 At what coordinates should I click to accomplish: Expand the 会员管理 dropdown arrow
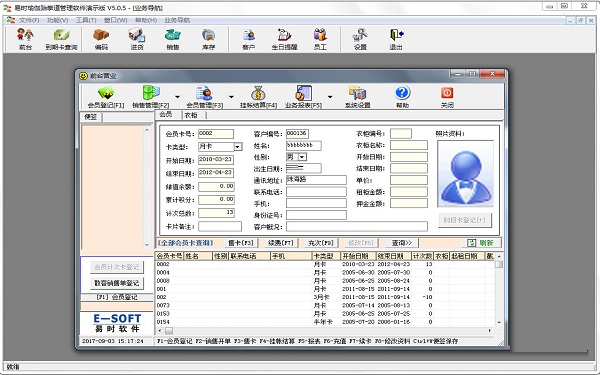click(231, 97)
